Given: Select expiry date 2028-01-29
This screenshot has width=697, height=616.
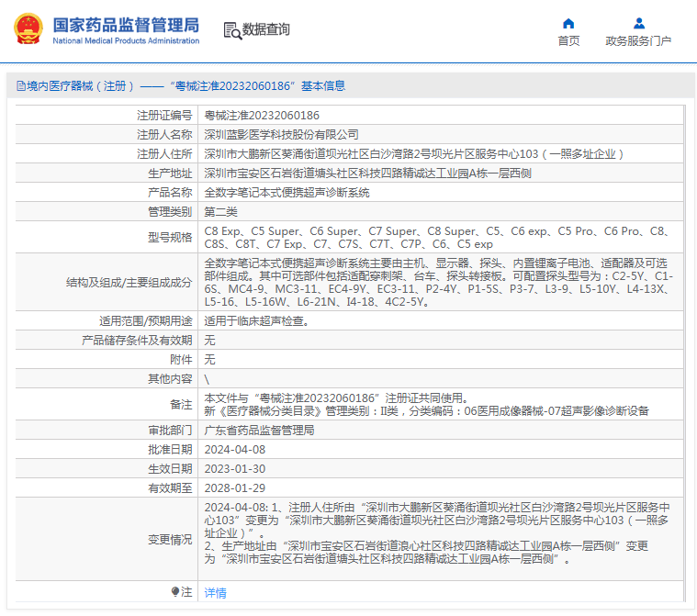Looking at the screenshot, I should 235,488.
